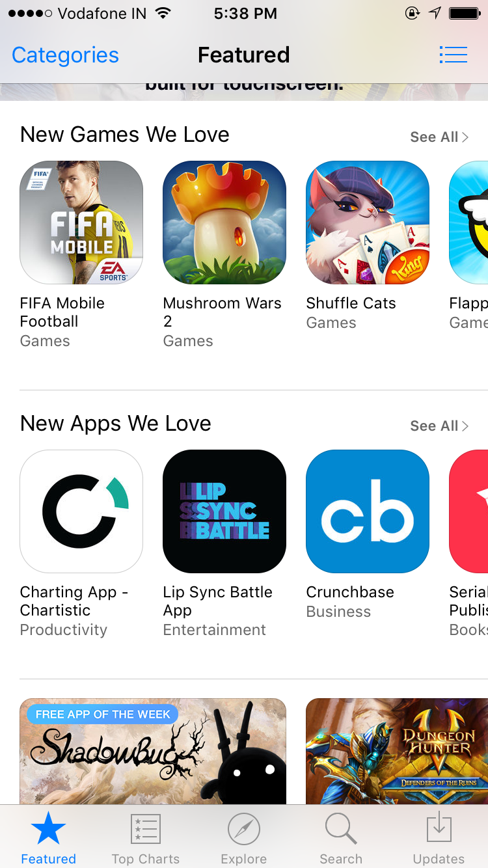Open the Updates tab
This screenshot has height=868, width=488.
(439, 838)
